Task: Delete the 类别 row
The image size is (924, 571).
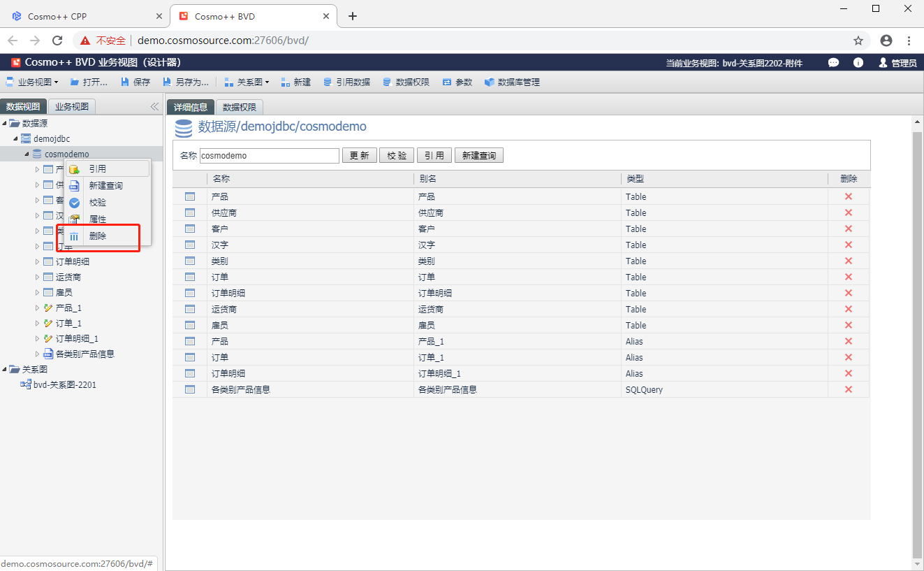Action: [849, 261]
